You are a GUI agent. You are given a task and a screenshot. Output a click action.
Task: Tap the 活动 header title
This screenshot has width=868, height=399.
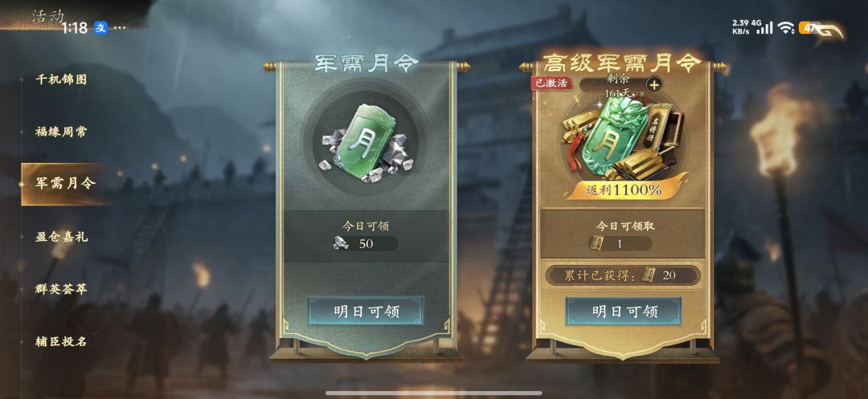click(47, 15)
